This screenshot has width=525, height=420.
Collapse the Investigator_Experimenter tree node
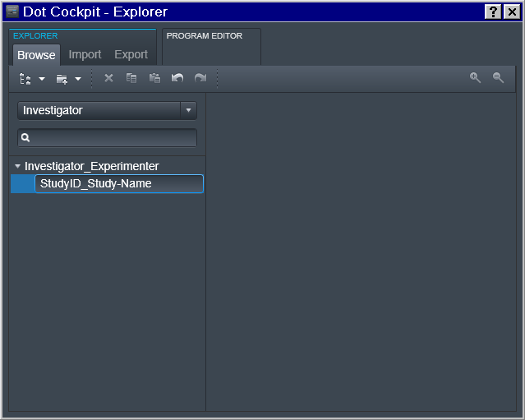tap(18, 166)
